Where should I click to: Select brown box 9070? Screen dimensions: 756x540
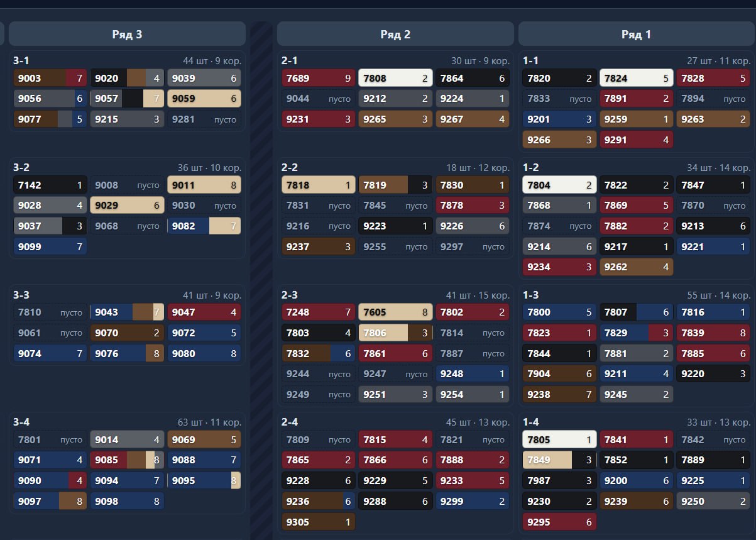coord(127,333)
